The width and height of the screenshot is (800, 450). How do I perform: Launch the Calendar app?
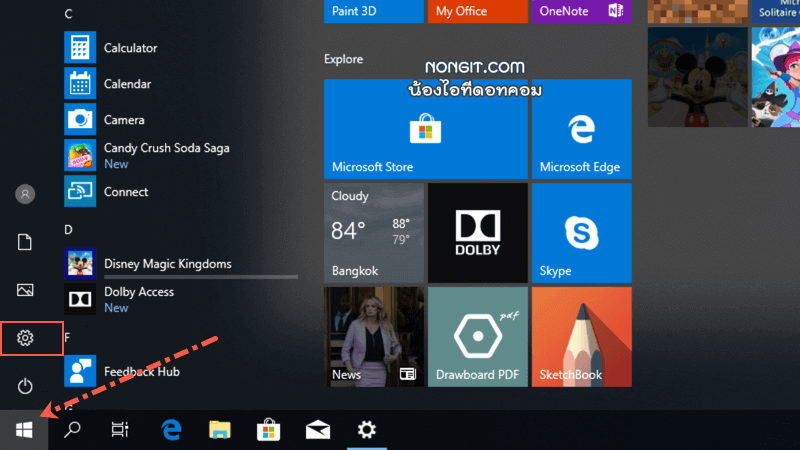click(x=181, y=84)
